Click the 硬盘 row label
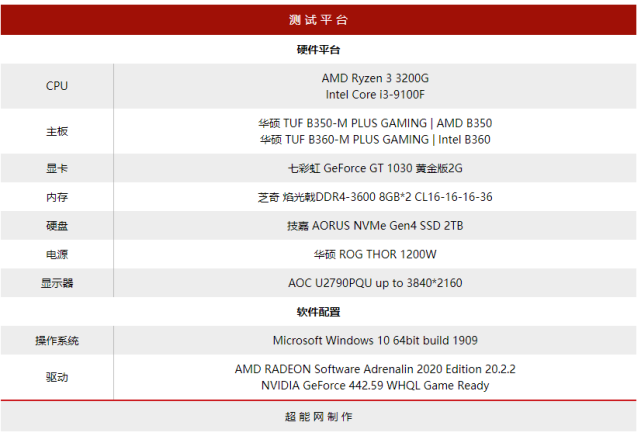Image resolution: width=641 pixels, height=436 pixels. tap(57, 226)
